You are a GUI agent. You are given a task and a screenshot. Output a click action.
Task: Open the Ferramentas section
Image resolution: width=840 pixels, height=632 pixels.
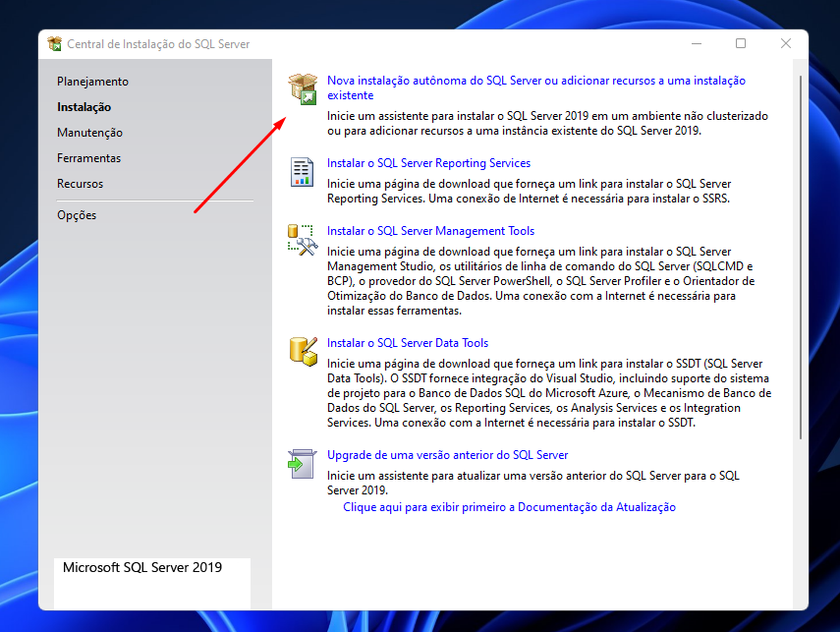tap(90, 157)
